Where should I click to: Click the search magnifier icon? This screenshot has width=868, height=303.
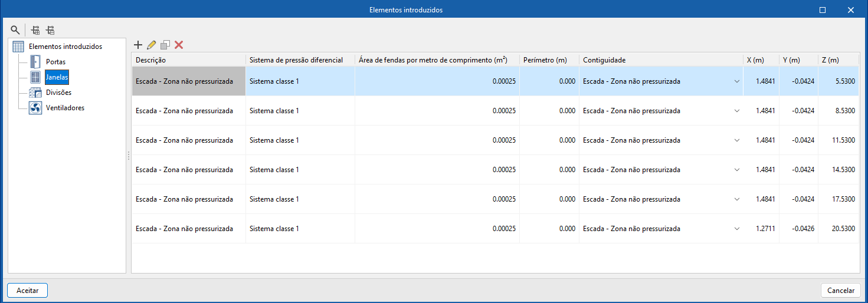tap(15, 29)
